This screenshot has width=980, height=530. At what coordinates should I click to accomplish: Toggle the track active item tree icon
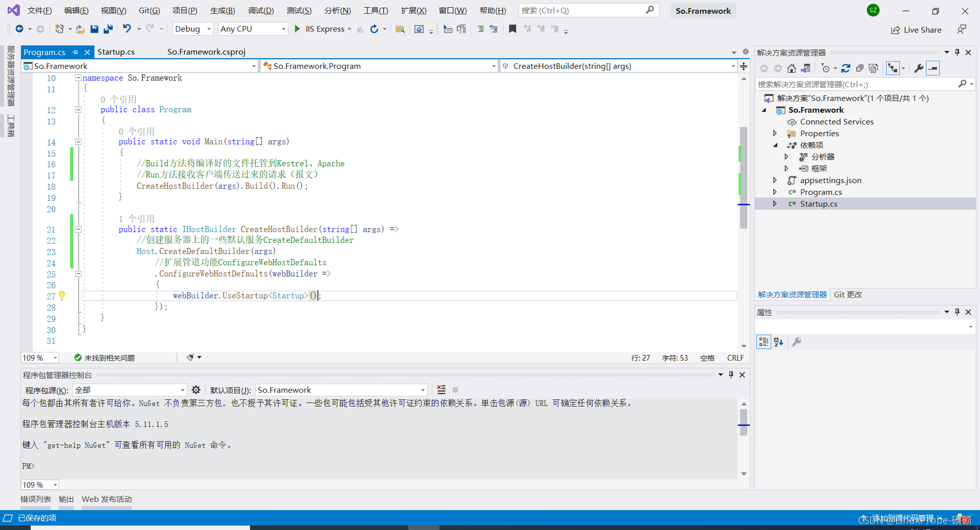click(892, 68)
